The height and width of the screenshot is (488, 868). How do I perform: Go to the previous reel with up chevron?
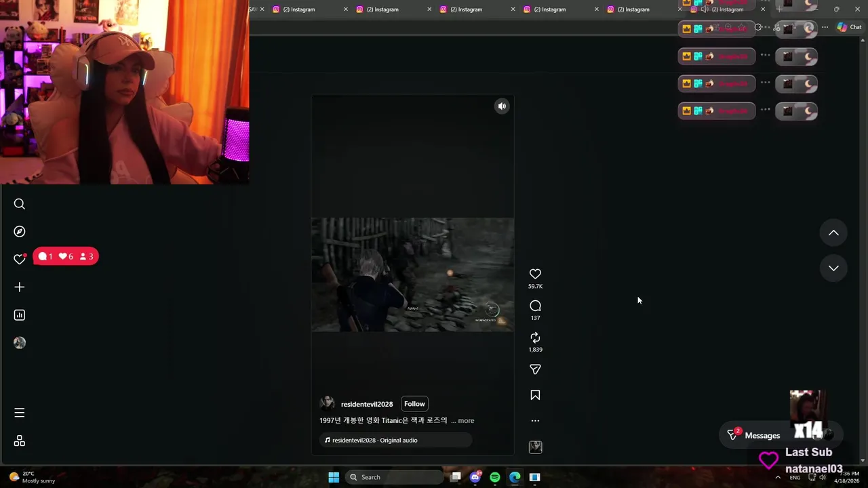pos(833,233)
